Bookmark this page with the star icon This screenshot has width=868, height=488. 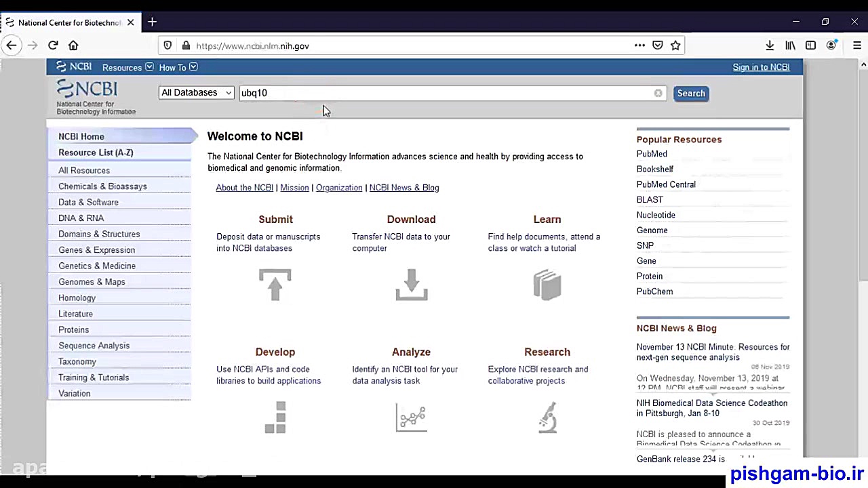click(675, 45)
